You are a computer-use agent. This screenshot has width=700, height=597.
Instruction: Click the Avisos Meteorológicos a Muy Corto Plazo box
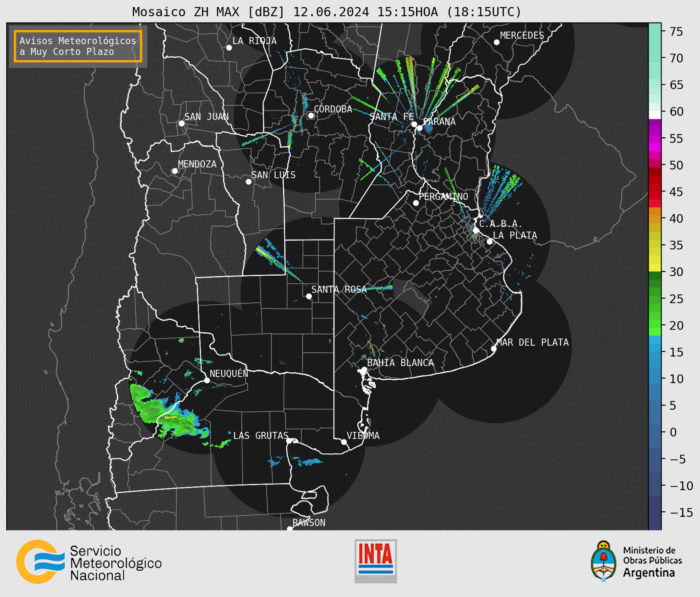78,46
